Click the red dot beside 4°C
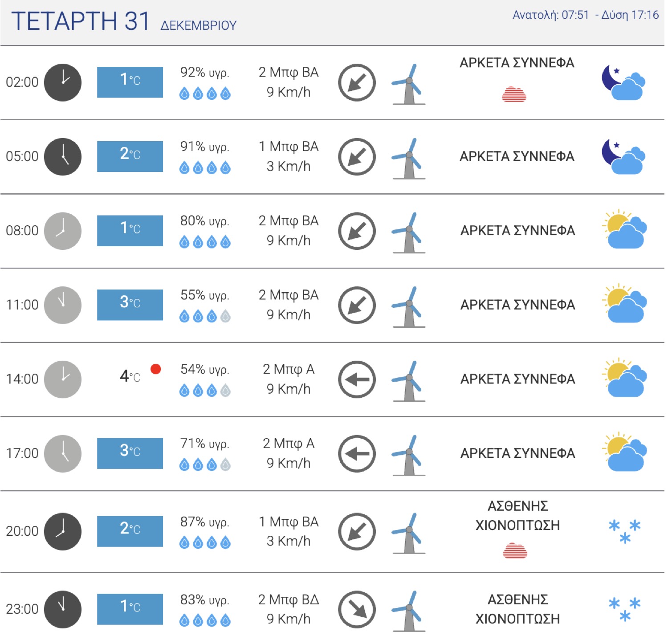This screenshot has width=668, height=644. [155, 369]
